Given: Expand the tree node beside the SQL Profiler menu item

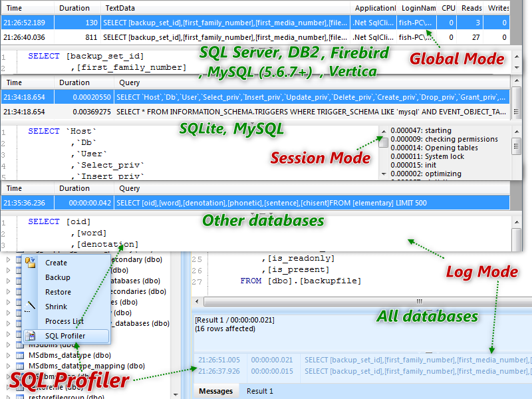Looking at the screenshot, I should click(9, 334).
